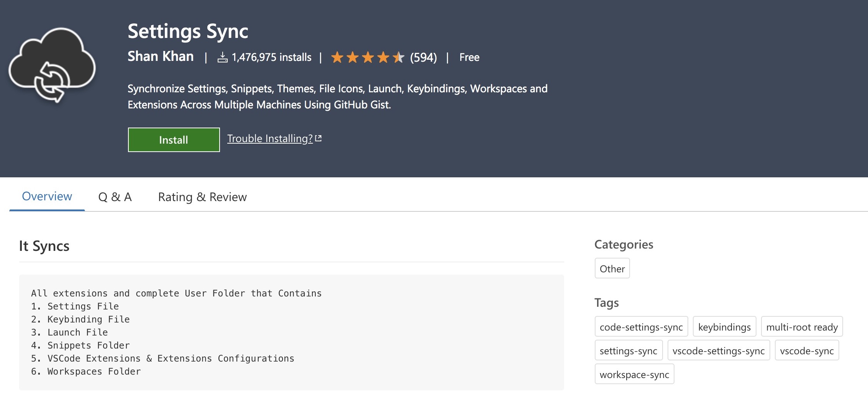Click the '4. Snippets Folder' line

80,345
